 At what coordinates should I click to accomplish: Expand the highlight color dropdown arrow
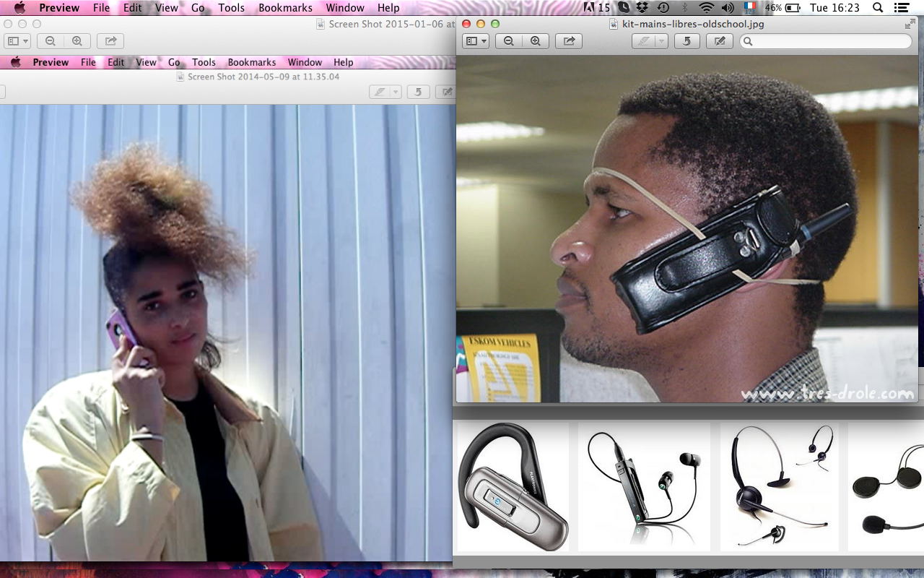[x=661, y=41]
